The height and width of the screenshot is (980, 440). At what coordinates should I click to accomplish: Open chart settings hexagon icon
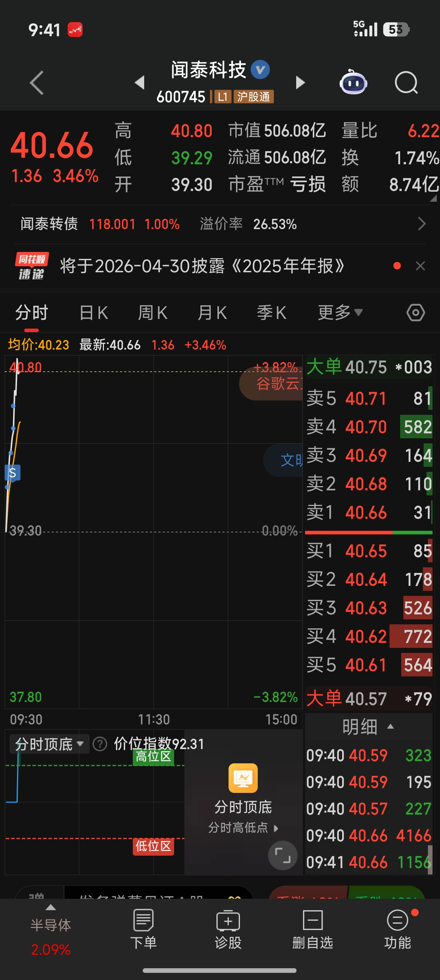(x=416, y=313)
